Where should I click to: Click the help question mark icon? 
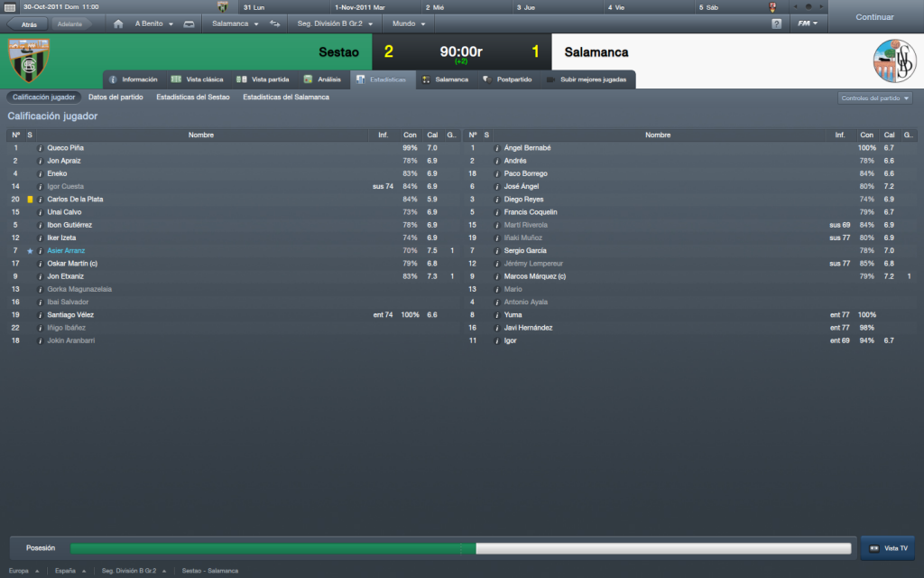click(777, 24)
